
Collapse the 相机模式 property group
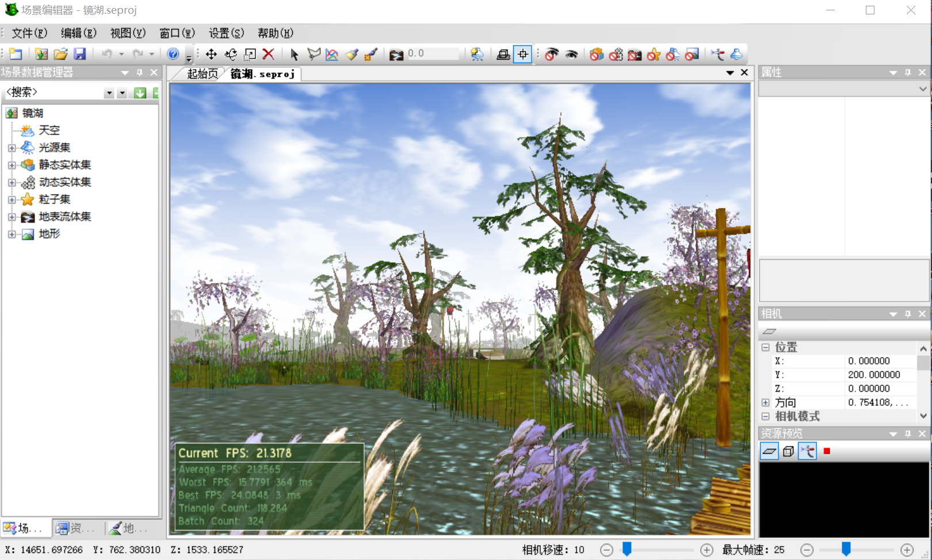(766, 416)
